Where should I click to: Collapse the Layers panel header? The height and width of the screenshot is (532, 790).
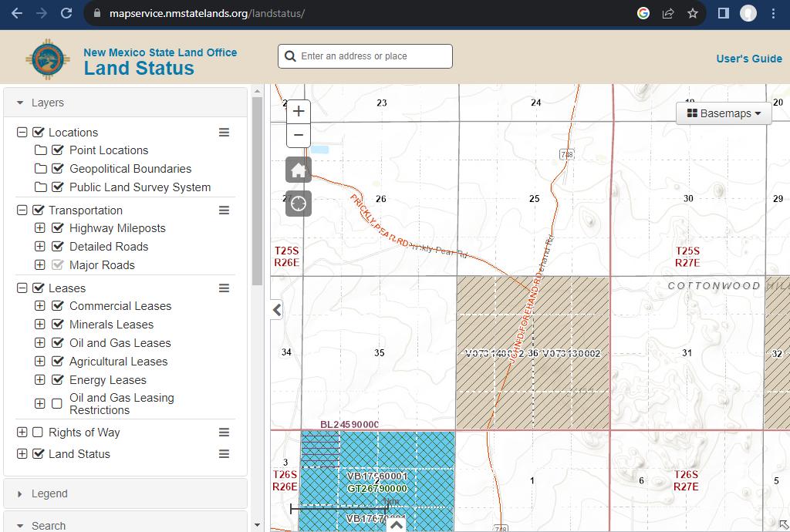tap(126, 103)
